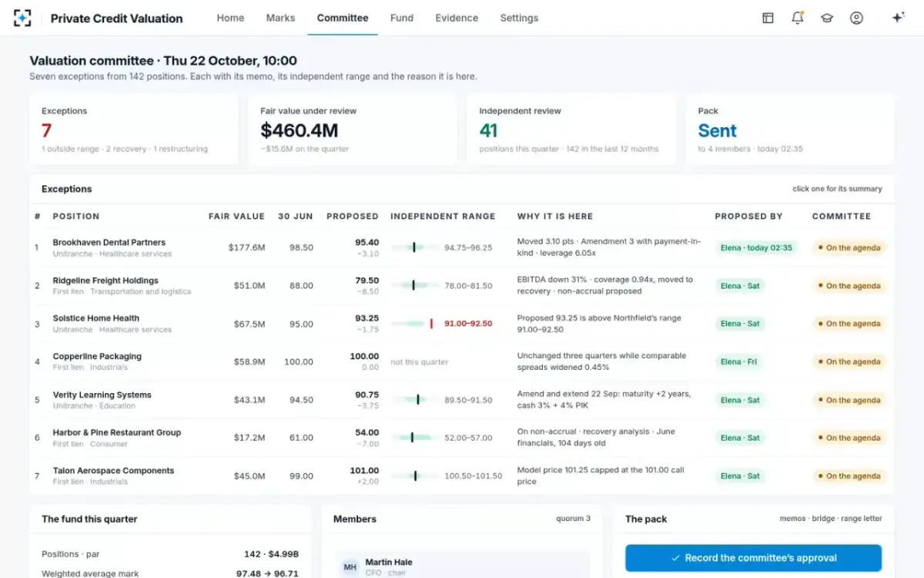The image size is (924, 578).
Task: Switch to the Marks tab
Action: [280, 18]
